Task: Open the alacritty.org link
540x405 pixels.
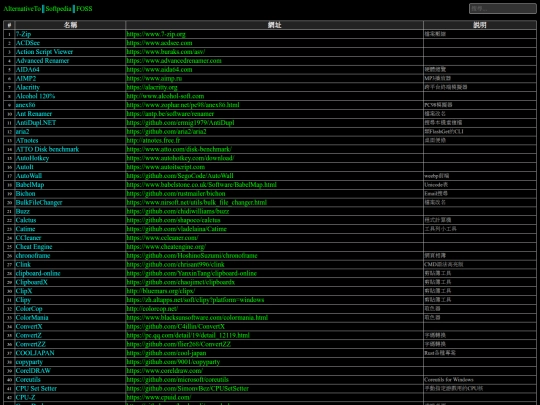Action: point(152,87)
